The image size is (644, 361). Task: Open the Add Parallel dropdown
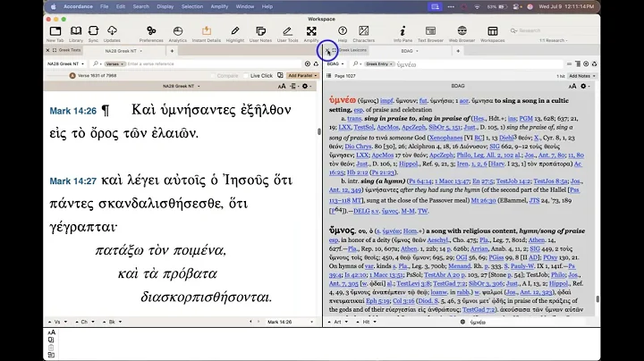click(302, 75)
